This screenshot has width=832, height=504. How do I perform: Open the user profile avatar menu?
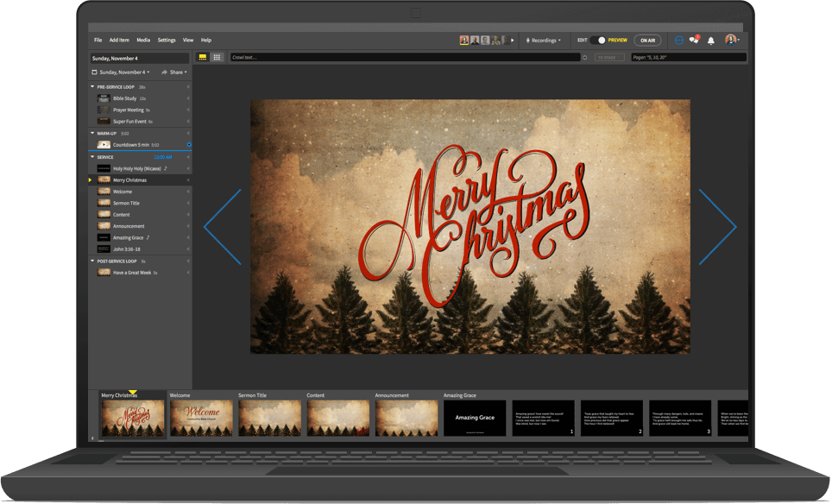click(731, 41)
